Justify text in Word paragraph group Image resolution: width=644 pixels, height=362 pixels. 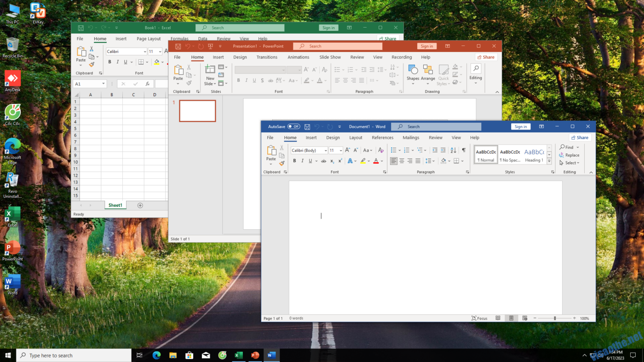418,161
